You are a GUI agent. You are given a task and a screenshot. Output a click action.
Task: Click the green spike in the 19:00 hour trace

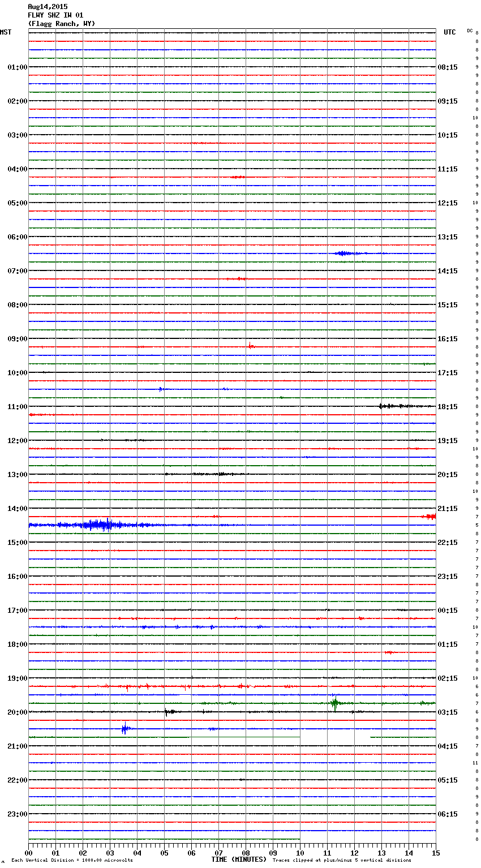335,703
